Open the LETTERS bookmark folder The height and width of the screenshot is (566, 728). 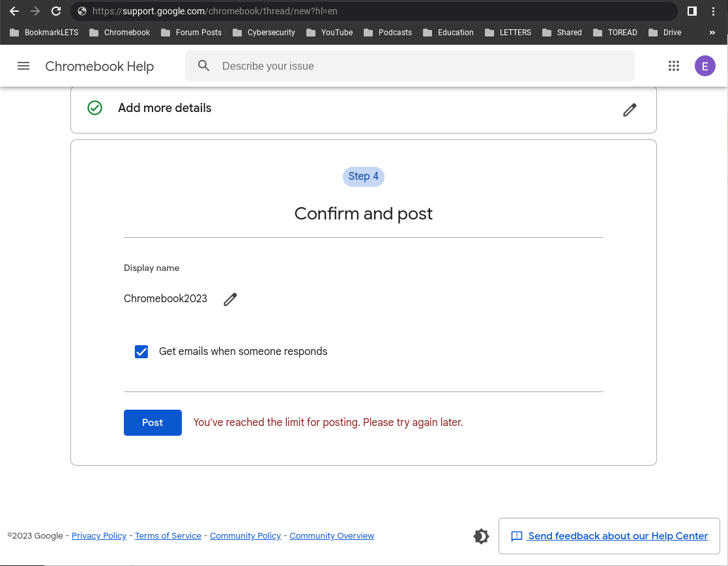pyautogui.click(x=508, y=33)
